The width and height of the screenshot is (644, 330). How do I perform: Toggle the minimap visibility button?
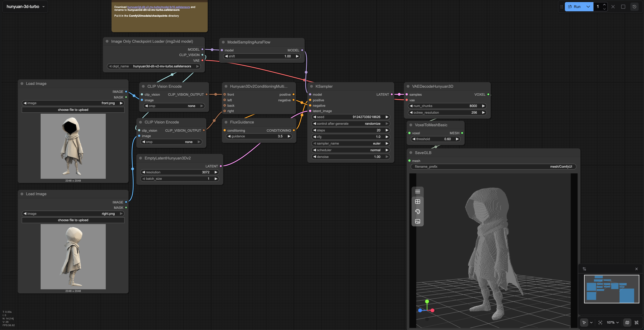pos(627,323)
